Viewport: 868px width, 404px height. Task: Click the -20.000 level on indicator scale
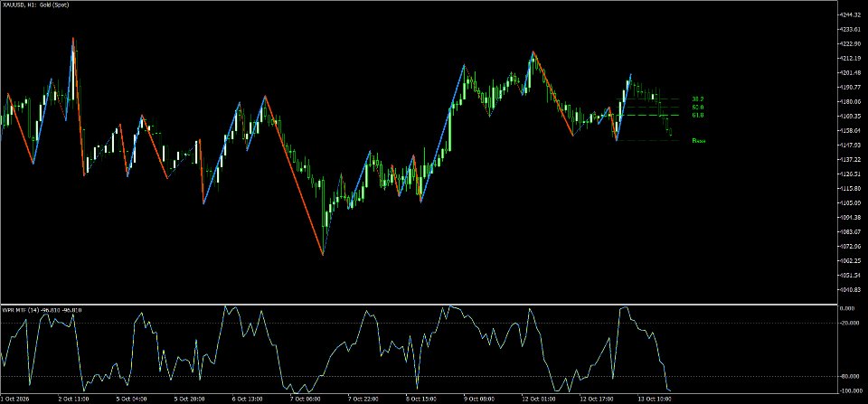click(x=848, y=324)
